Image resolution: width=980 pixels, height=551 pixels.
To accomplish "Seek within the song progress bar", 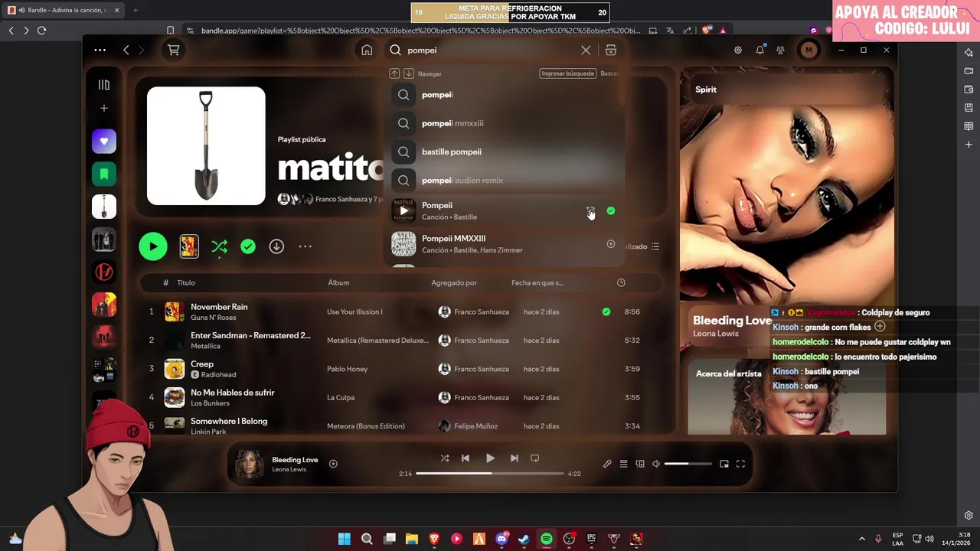I will tap(490, 474).
